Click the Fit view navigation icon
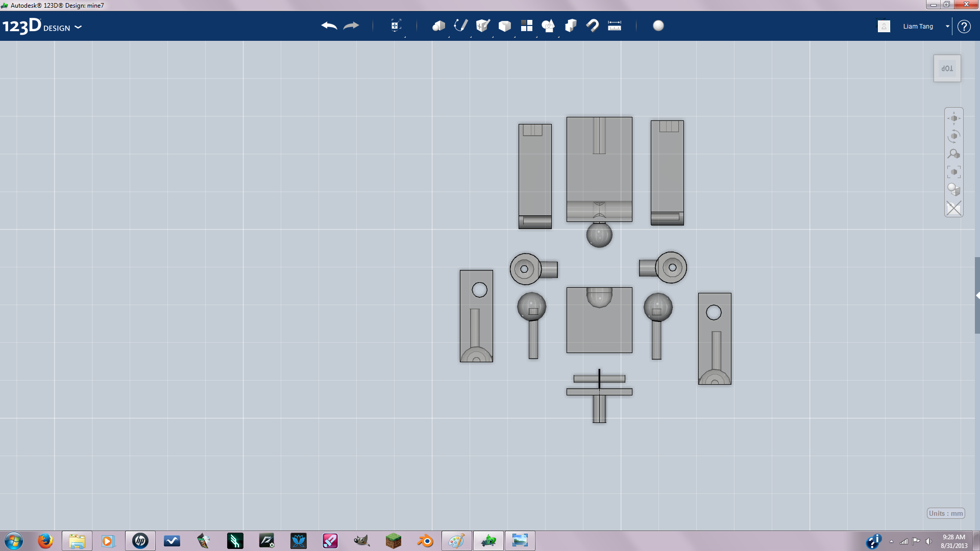 pyautogui.click(x=954, y=172)
